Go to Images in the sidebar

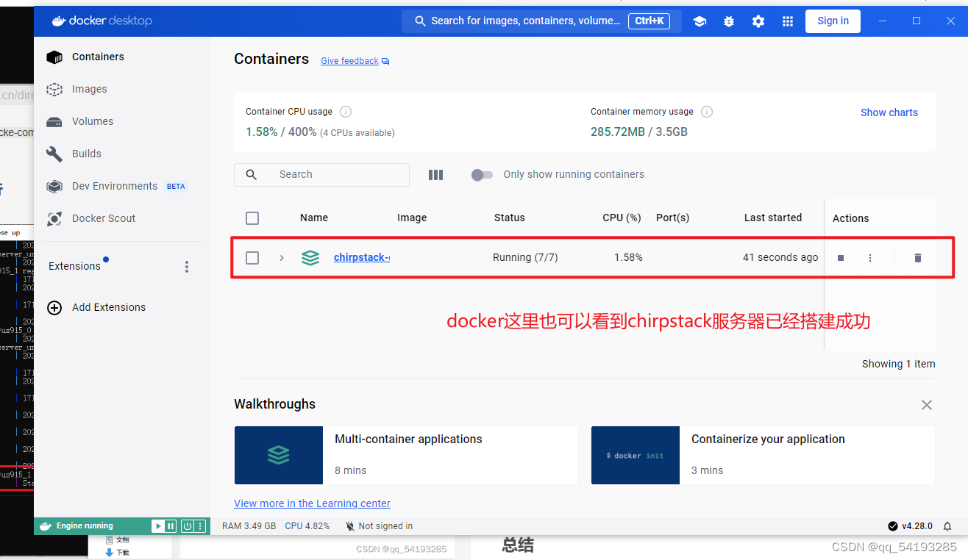pyautogui.click(x=89, y=89)
